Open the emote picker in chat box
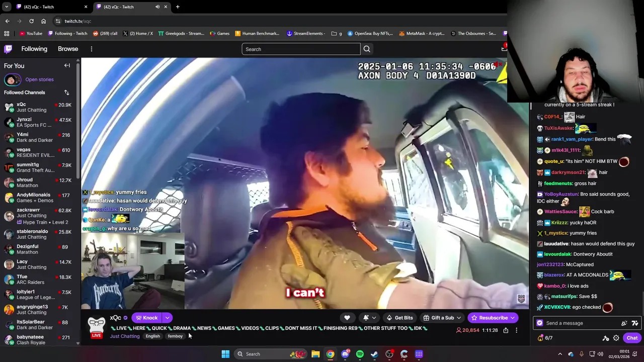 click(x=635, y=323)
